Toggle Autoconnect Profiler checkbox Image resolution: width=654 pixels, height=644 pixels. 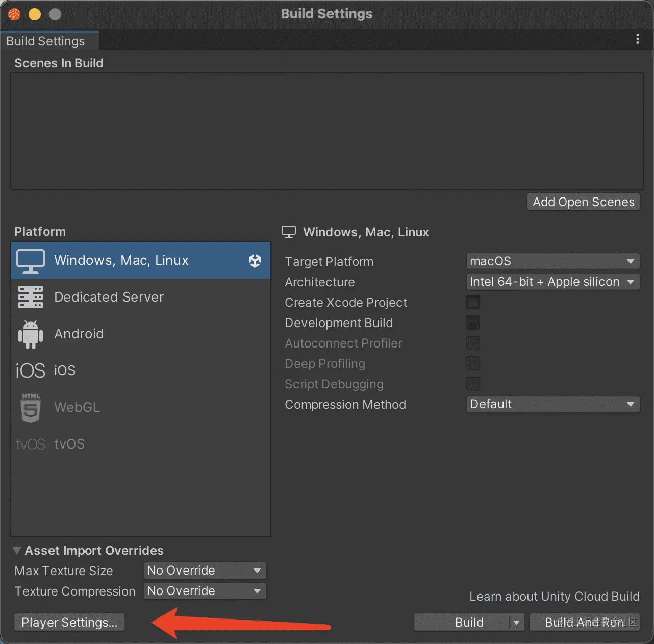(x=473, y=343)
